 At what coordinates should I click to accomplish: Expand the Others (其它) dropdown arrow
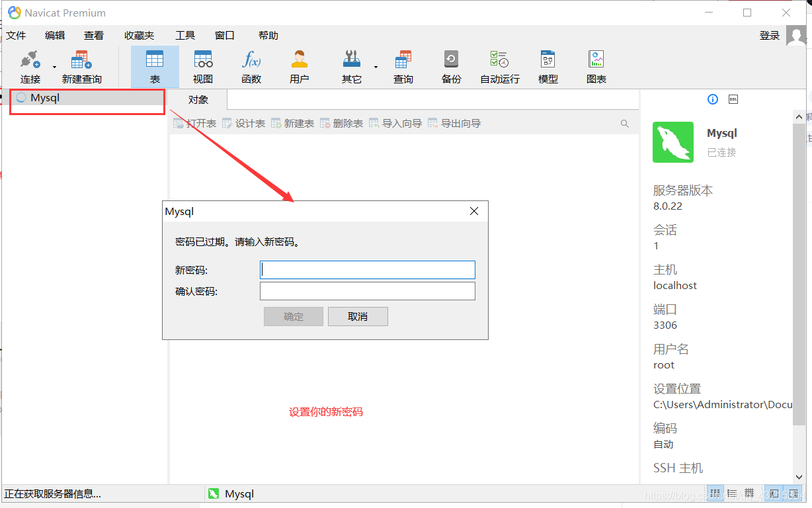pyautogui.click(x=376, y=67)
